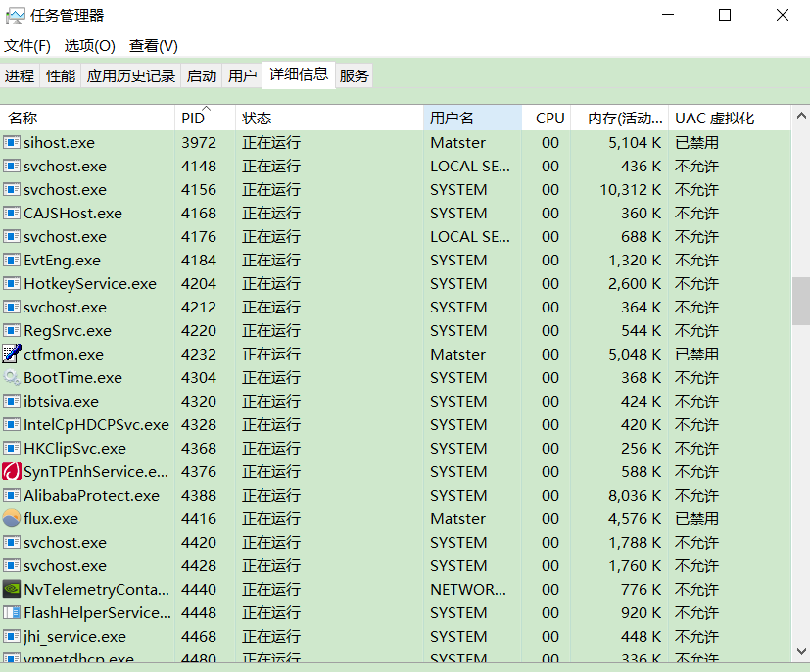810x672 pixels.
Task: Click icon of svchost.exe with PID 4156
Action: 12,190
